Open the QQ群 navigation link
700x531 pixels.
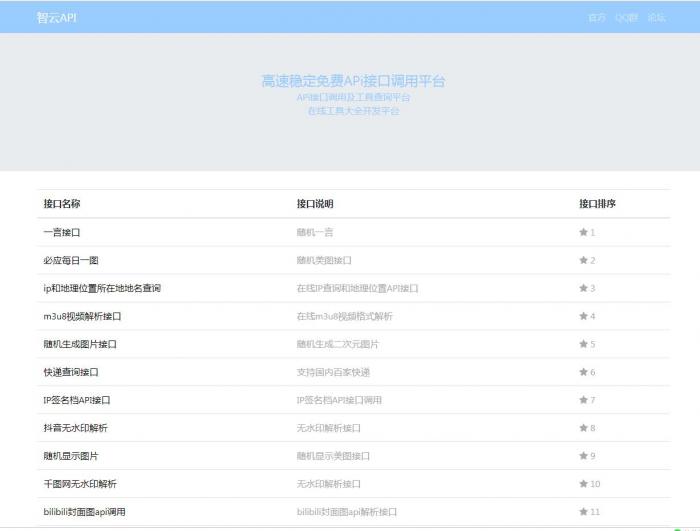626,17
